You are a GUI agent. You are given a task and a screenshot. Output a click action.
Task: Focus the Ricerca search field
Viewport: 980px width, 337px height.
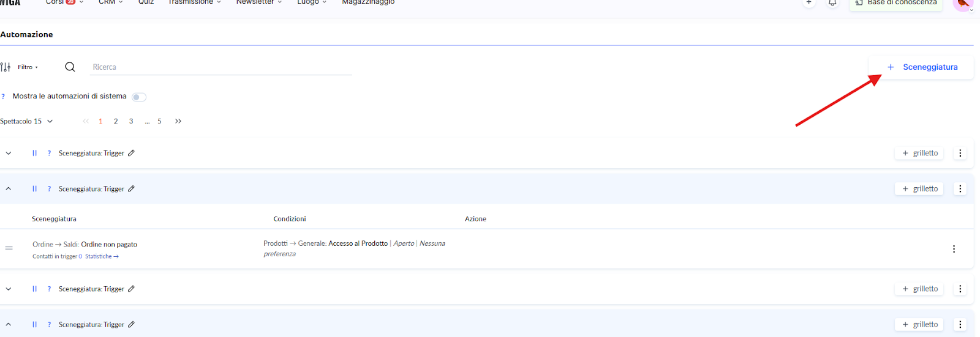(x=221, y=67)
